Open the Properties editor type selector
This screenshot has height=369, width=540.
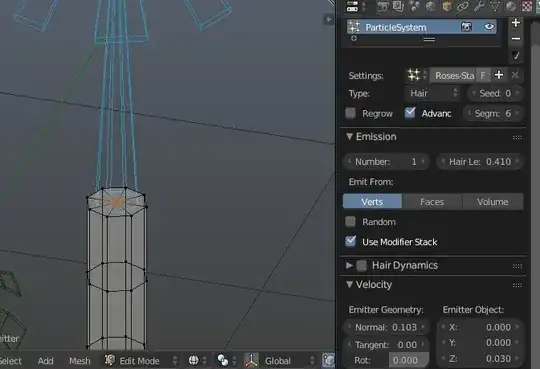pyautogui.click(x=356, y=6)
